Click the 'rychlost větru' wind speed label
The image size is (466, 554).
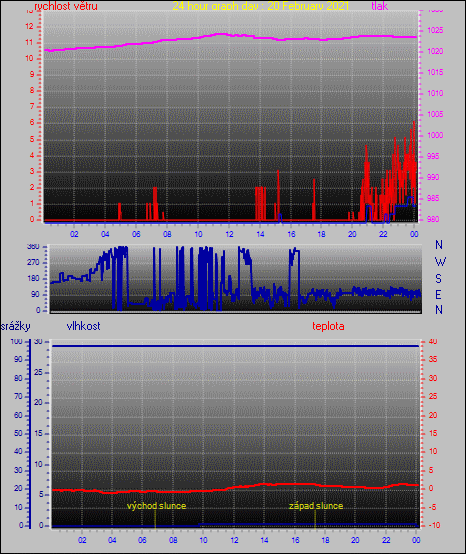click(x=66, y=6)
